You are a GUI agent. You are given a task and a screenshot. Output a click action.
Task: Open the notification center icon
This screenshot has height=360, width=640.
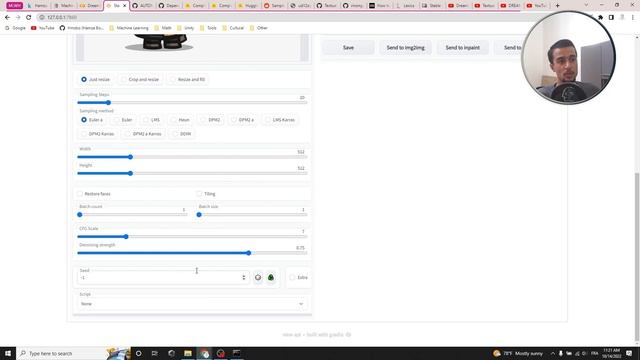pos(629,353)
